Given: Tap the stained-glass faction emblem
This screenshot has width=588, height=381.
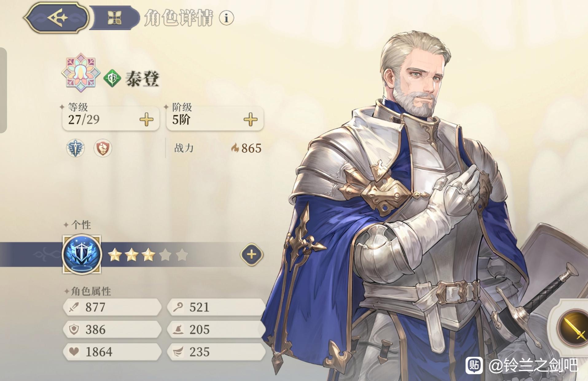Looking at the screenshot, I should [x=81, y=73].
